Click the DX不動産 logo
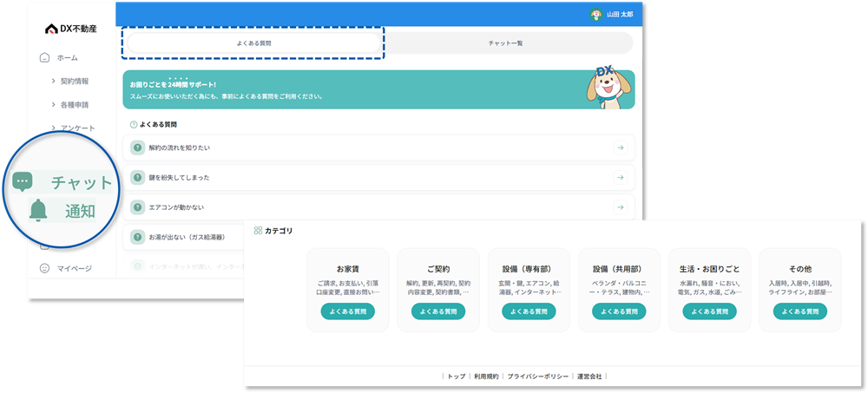Viewport: 868px width, 393px height. point(70,29)
